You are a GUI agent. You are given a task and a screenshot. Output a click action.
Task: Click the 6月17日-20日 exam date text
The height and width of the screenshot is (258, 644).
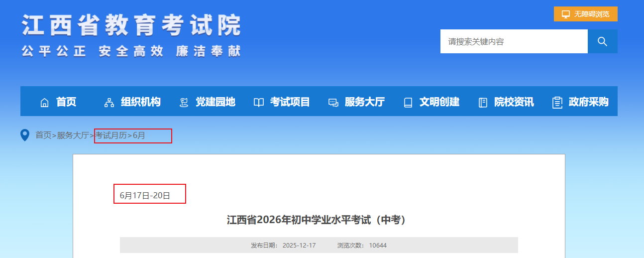coord(145,195)
